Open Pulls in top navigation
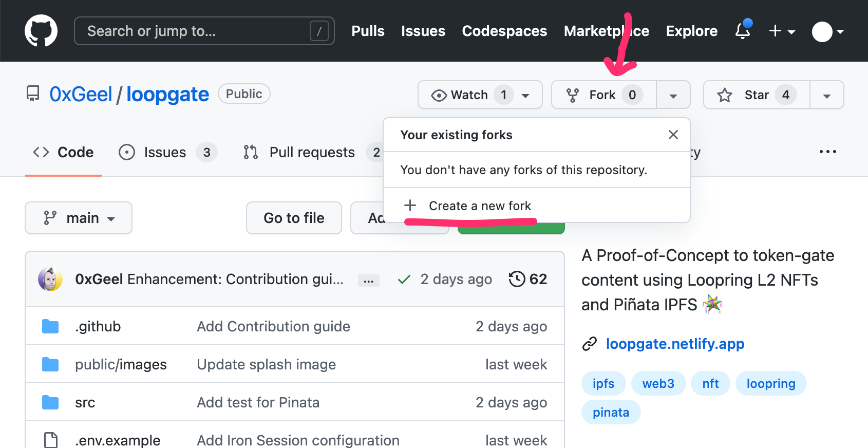The width and height of the screenshot is (868, 448). [x=368, y=31]
